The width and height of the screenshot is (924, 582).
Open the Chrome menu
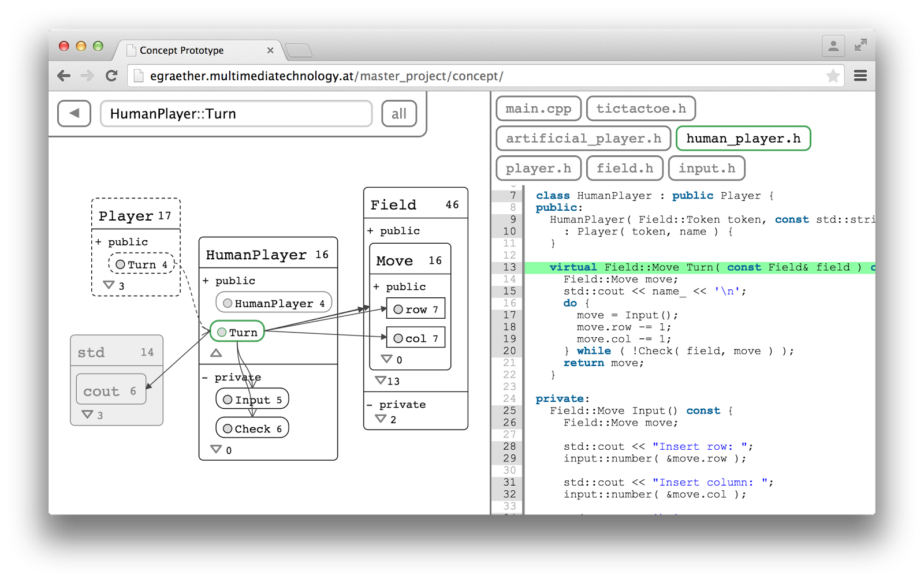tap(860, 76)
